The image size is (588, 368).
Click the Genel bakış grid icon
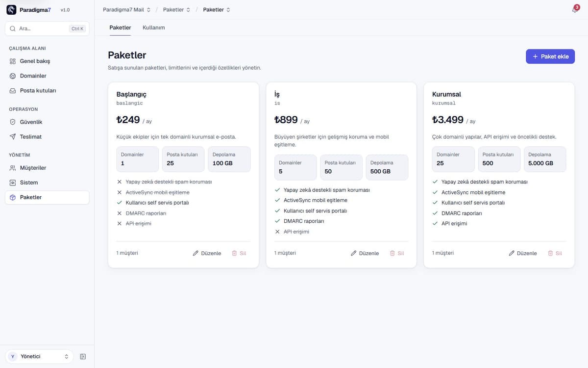tap(13, 61)
